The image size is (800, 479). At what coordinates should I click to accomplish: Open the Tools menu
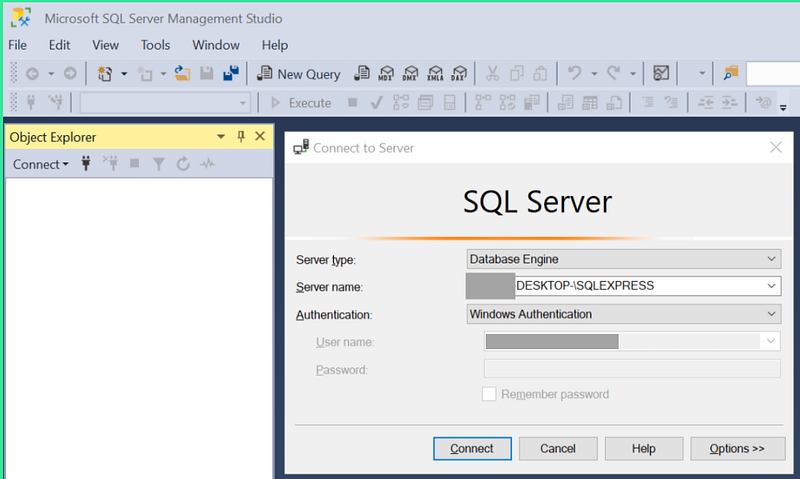(155, 45)
